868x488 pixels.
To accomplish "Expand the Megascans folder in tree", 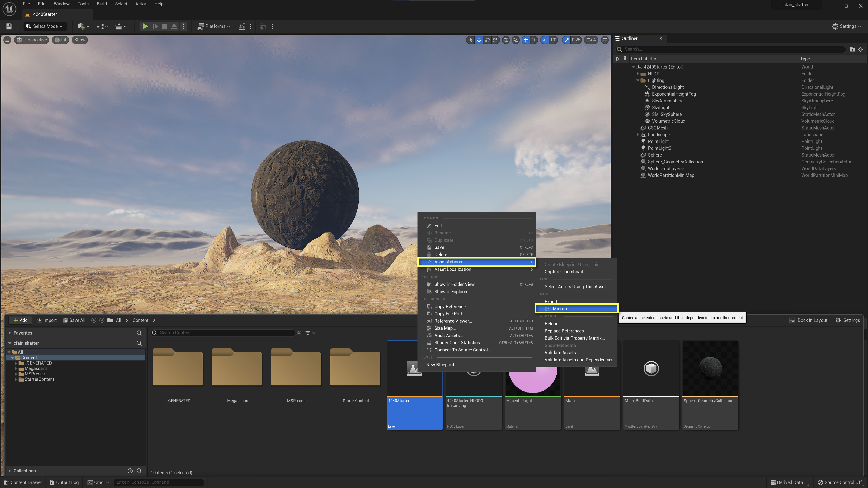I will (x=16, y=368).
